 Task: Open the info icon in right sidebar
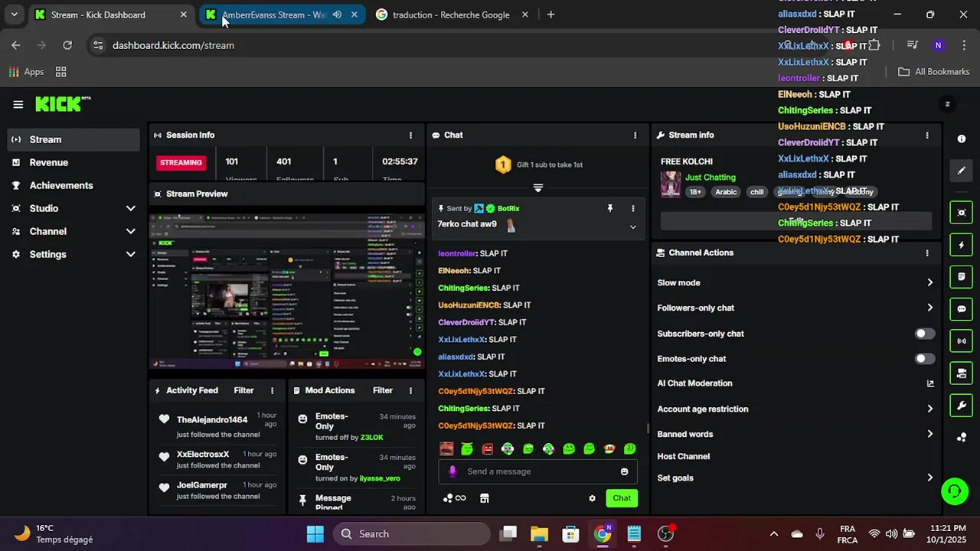point(962,139)
